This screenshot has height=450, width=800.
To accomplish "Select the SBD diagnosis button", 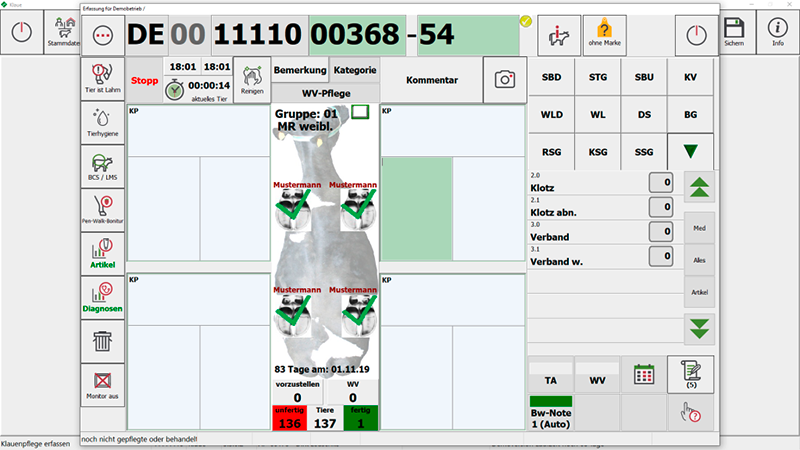I will click(552, 78).
